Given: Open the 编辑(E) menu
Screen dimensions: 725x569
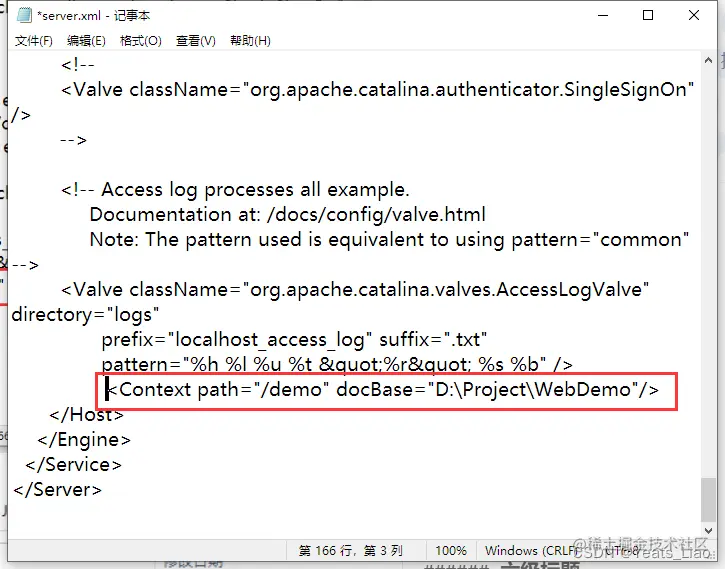Looking at the screenshot, I should (86, 41).
